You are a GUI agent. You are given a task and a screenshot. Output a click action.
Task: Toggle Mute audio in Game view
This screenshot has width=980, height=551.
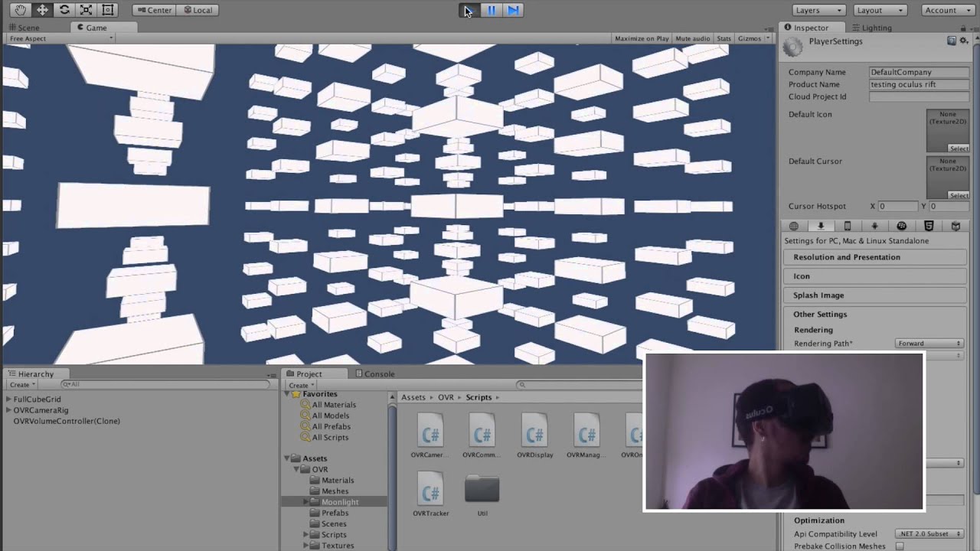point(693,38)
